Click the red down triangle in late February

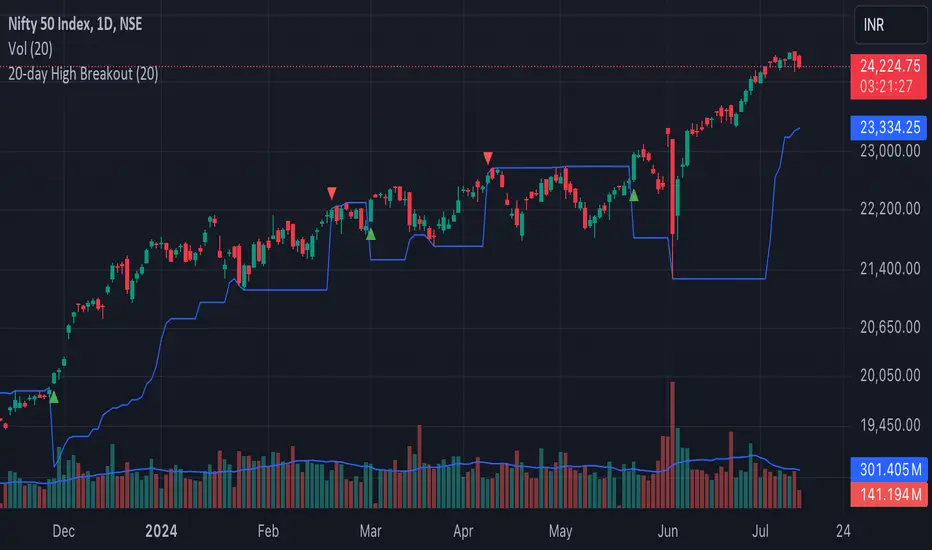332,191
